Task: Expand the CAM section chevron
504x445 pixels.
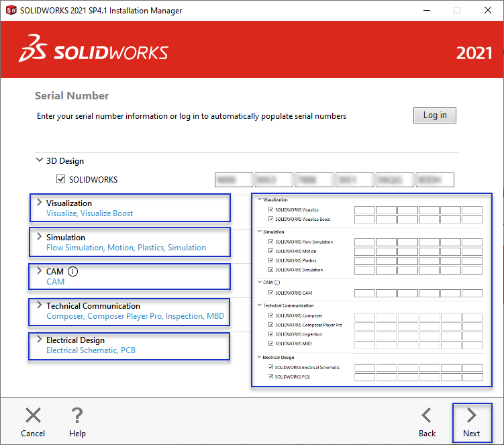Action: click(x=39, y=270)
